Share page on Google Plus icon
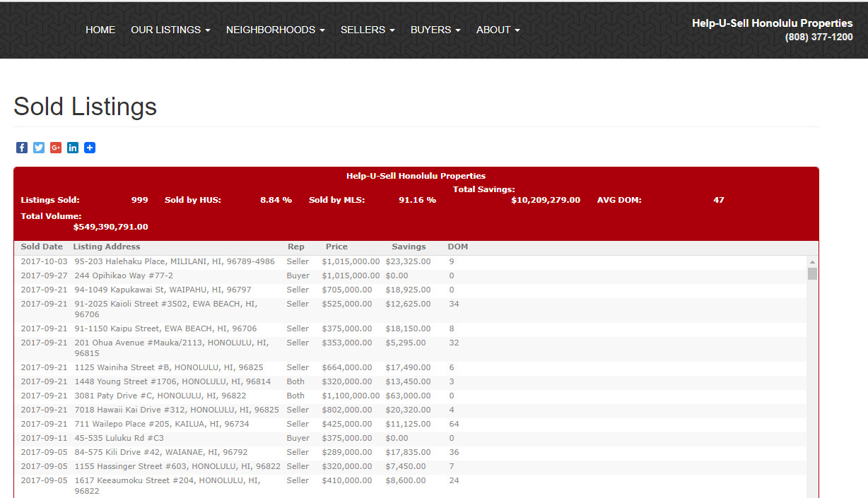Image resolution: width=868 pixels, height=498 pixels. (x=56, y=148)
